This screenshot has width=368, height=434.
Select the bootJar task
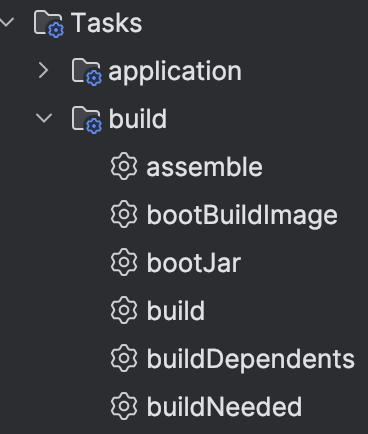[194, 263]
